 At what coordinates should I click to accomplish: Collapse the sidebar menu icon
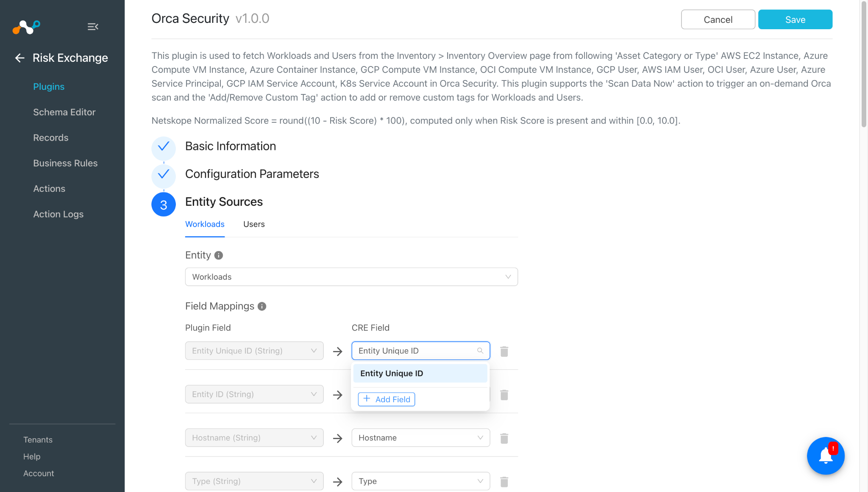[x=93, y=27]
